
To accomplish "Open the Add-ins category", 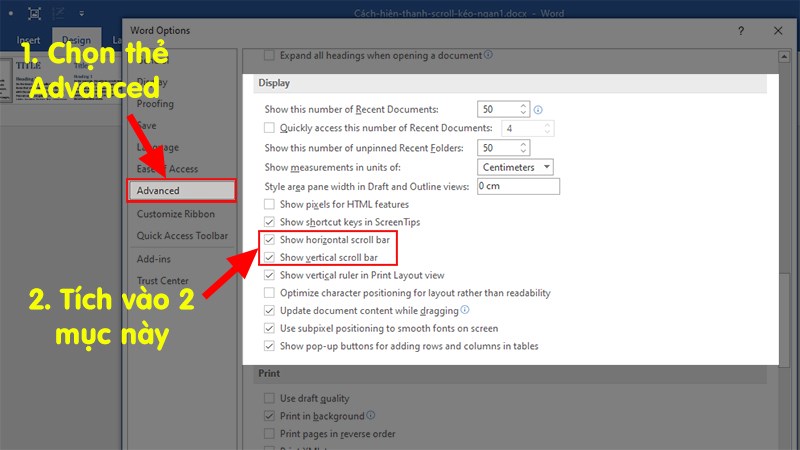I will [154, 259].
